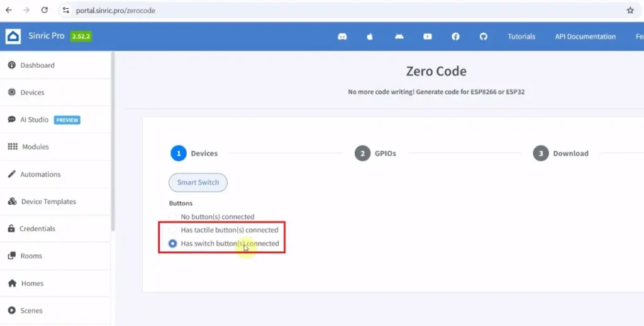Image resolution: width=644 pixels, height=326 pixels.
Task: Open the Tutorials link
Action: pos(521,36)
